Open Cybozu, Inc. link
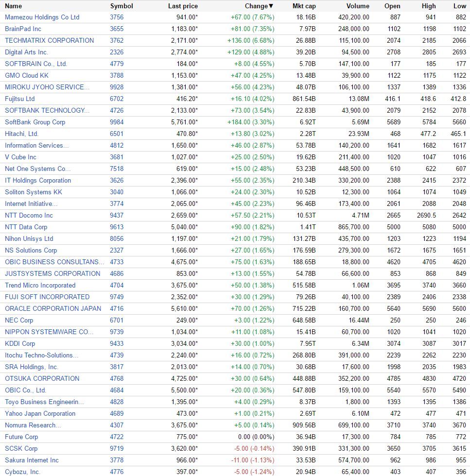 pyautogui.click(x=22, y=472)
